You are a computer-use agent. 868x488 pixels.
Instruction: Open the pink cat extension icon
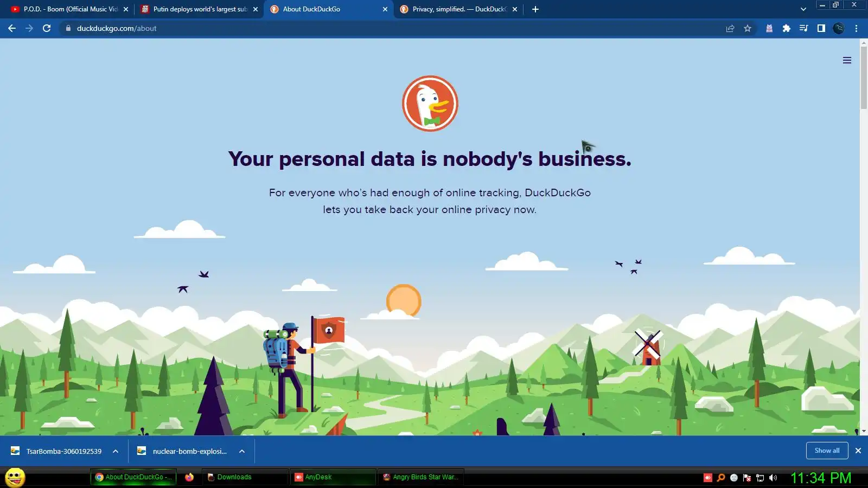tap(769, 28)
